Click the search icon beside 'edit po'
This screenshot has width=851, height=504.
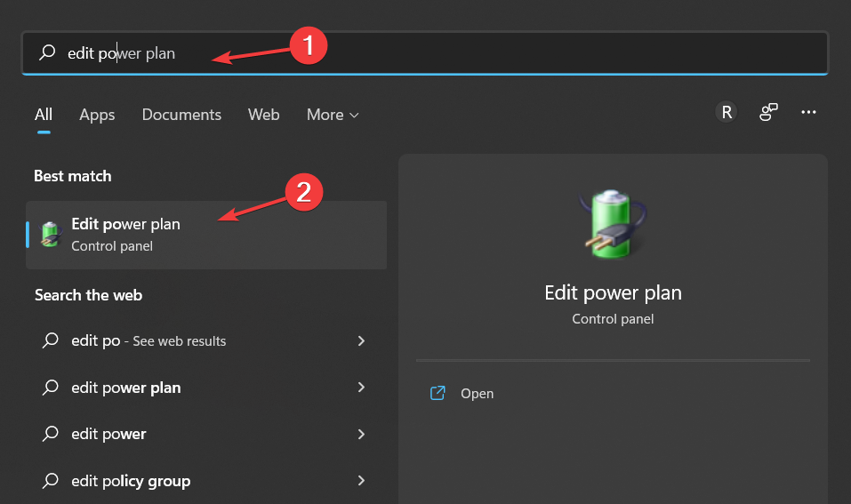coord(51,340)
